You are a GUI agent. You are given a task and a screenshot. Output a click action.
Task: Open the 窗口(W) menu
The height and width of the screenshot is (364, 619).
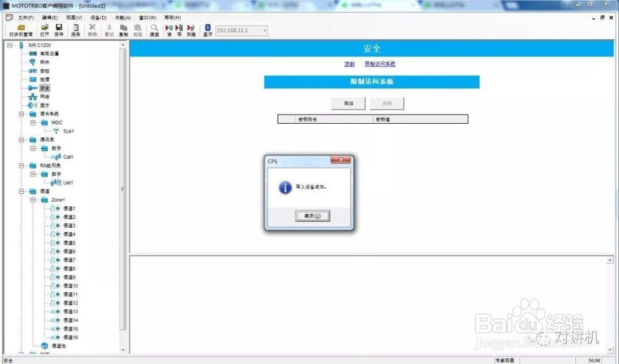point(147,18)
